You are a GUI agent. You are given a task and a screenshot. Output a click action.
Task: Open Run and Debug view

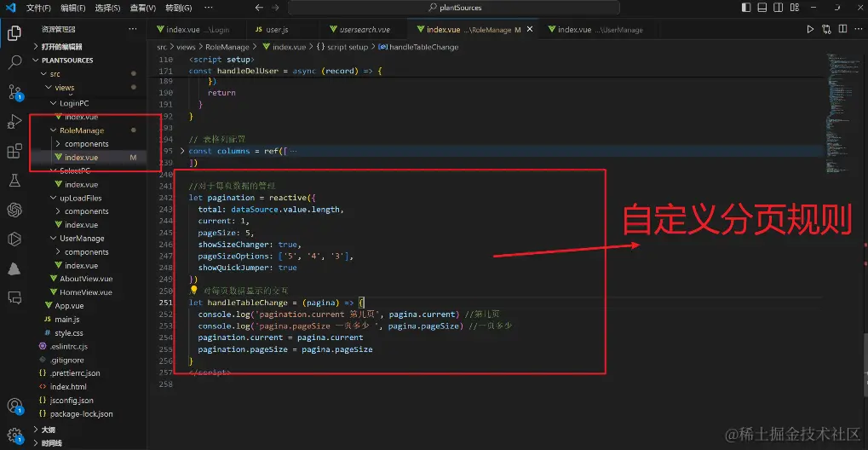[x=14, y=121]
